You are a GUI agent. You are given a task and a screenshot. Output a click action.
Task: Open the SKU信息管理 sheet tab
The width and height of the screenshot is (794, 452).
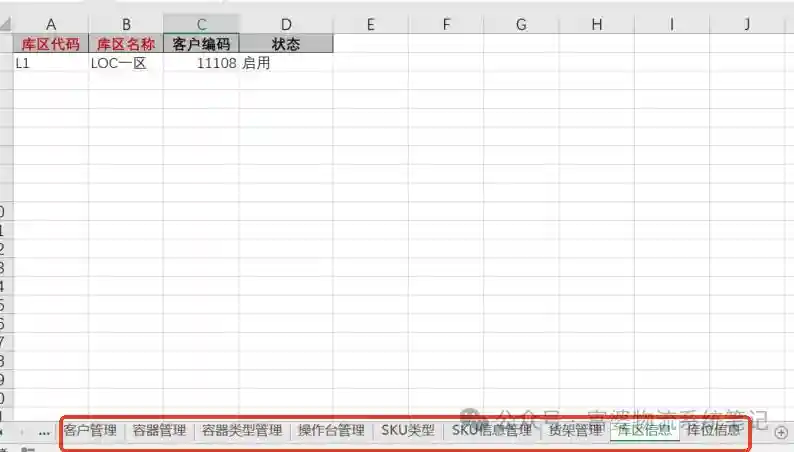point(491,431)
